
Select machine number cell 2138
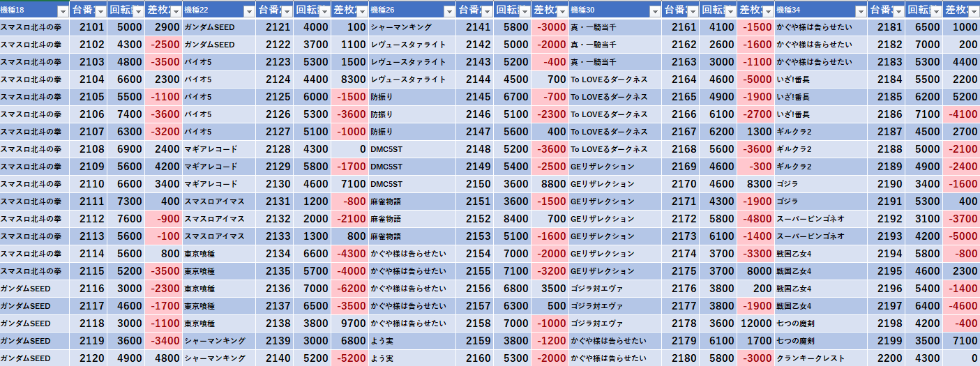(x=275, y=323)
